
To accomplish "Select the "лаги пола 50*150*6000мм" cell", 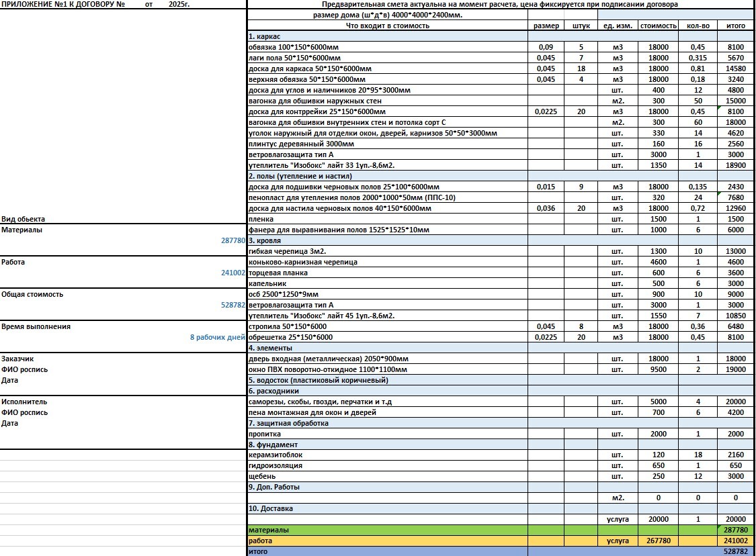I will [x=388, y=58].
